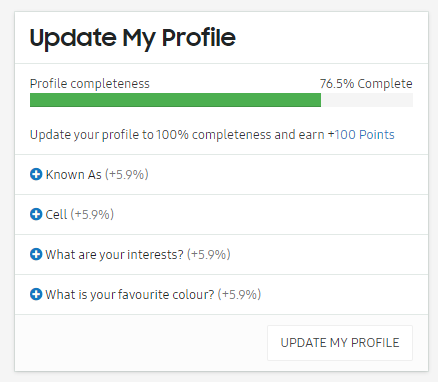This screenshot has height=382, width=438.
Task: Click the UPDATE MY PROFILE button
Action: tap(340, 343)
